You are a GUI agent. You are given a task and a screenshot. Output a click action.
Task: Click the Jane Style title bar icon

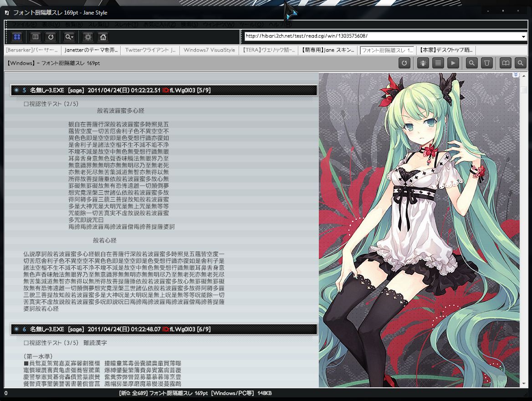tap(7, 13)
